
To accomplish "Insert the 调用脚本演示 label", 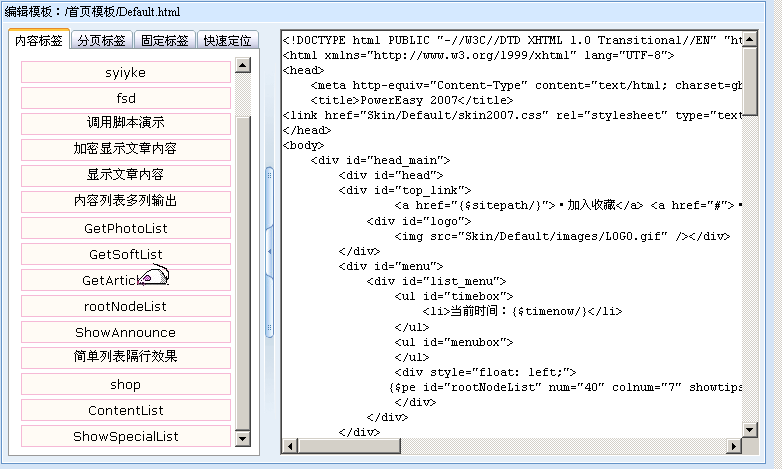I will click(x=125, y=123).
